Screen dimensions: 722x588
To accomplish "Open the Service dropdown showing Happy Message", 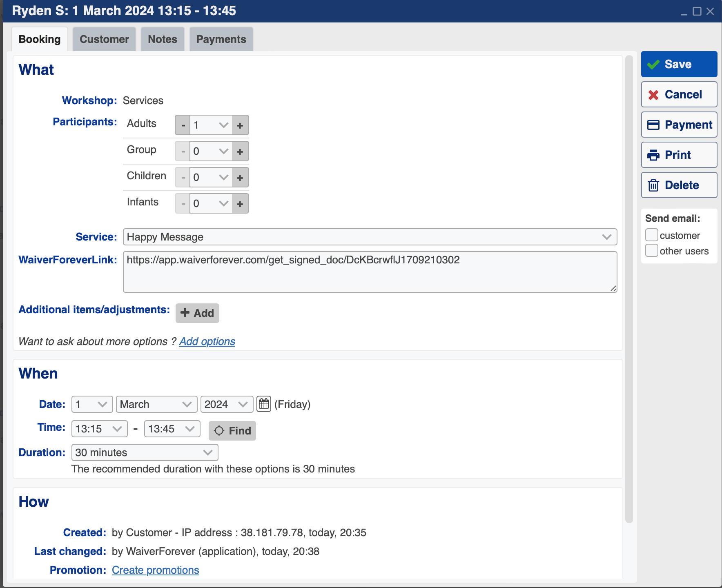I will [x=370, y=237].
